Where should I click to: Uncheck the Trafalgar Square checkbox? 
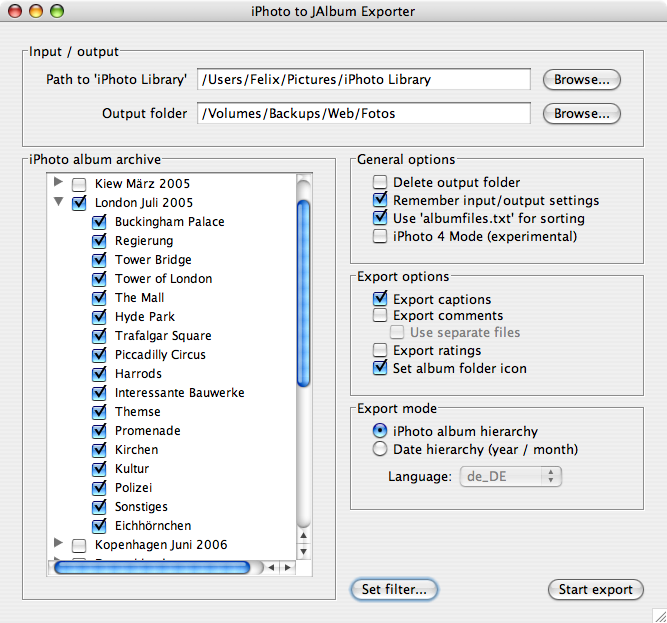pos(99,336)
